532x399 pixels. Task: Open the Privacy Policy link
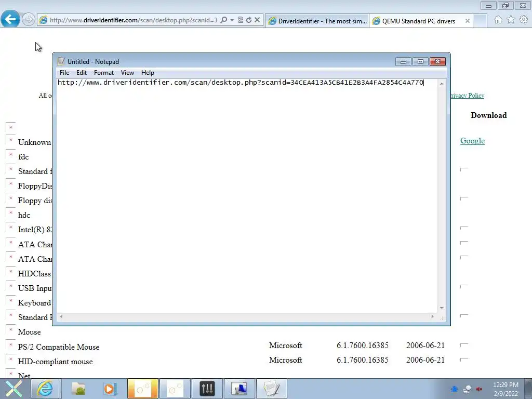point(468,96)
